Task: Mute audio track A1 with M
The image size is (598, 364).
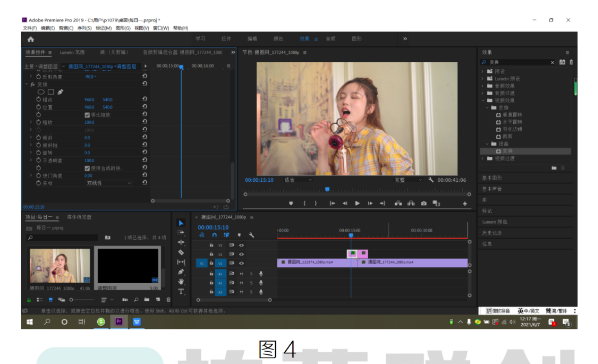Action: click(241, 274)
